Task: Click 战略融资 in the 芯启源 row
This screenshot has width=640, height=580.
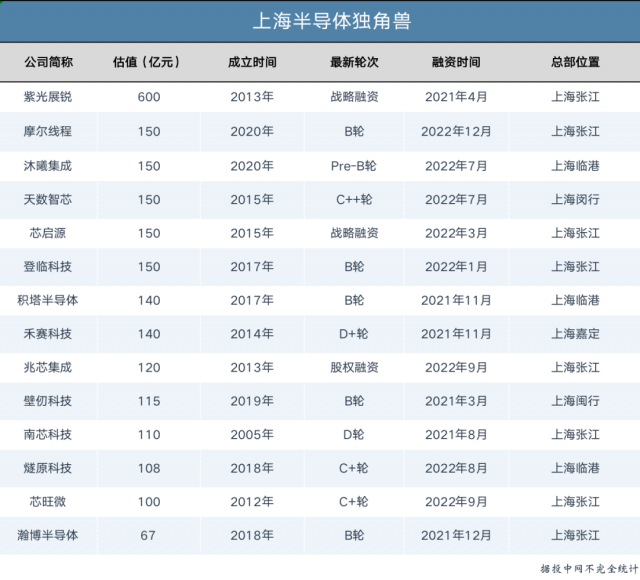Action: tap(354, 233)
